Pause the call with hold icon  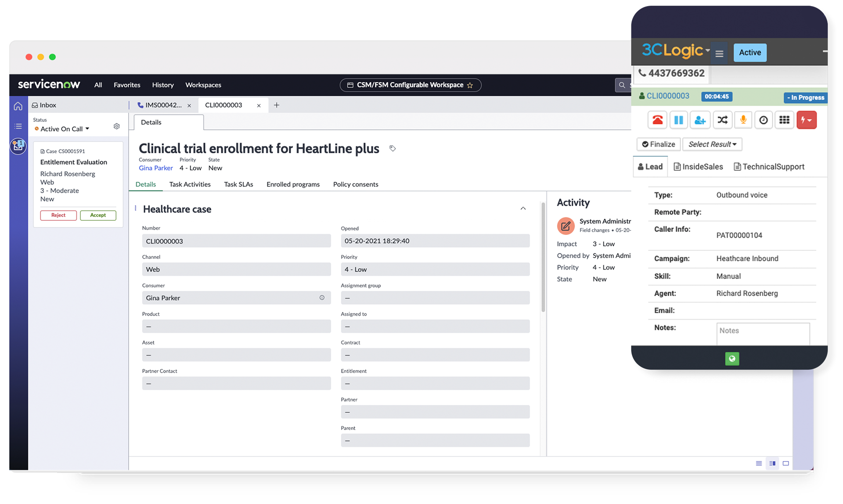click(x=678, y=120)
